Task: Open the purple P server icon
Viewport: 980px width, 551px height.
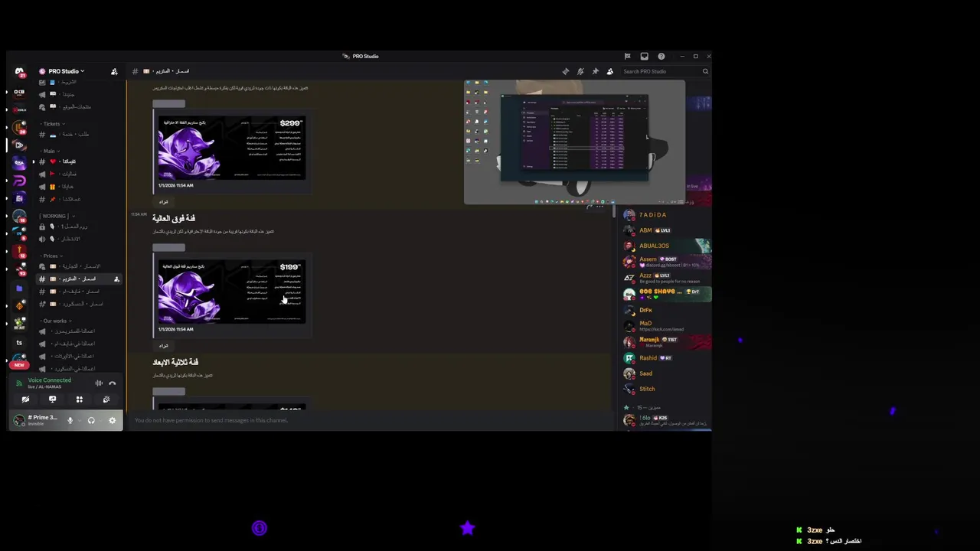Action: coord(19,181)
